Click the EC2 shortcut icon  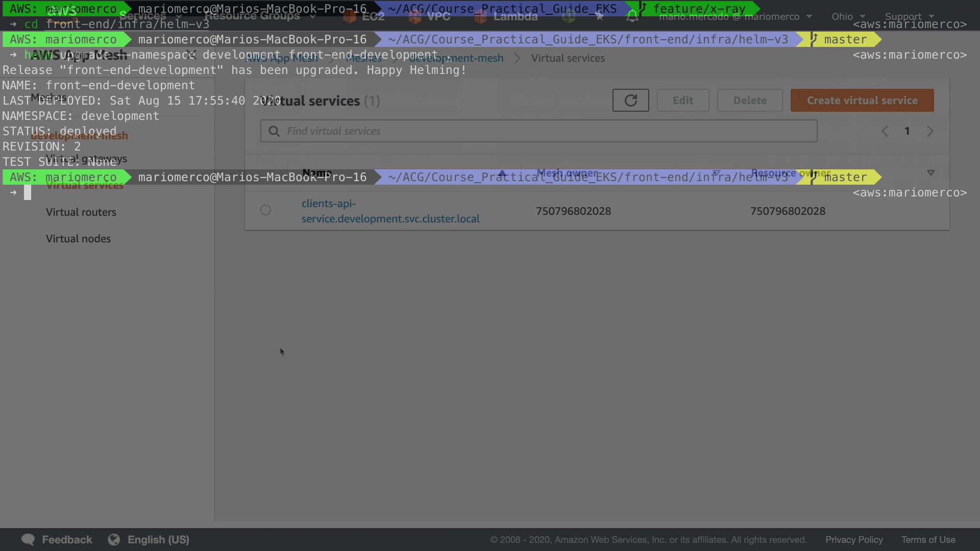click(350, 16)
